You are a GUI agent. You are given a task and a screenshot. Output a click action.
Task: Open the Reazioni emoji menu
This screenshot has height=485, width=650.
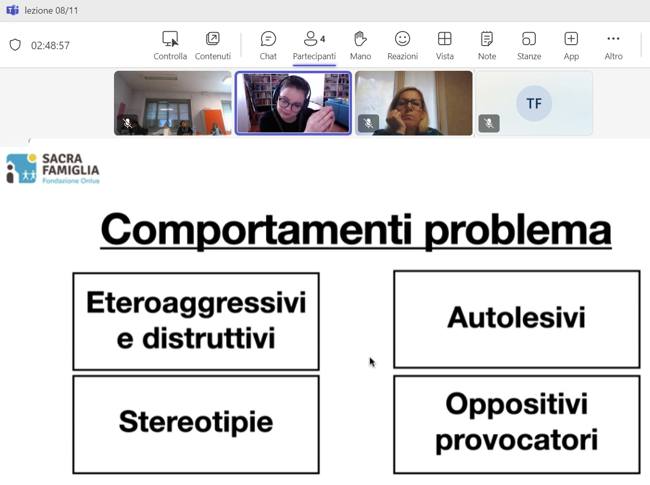click(x=403, y=45)
